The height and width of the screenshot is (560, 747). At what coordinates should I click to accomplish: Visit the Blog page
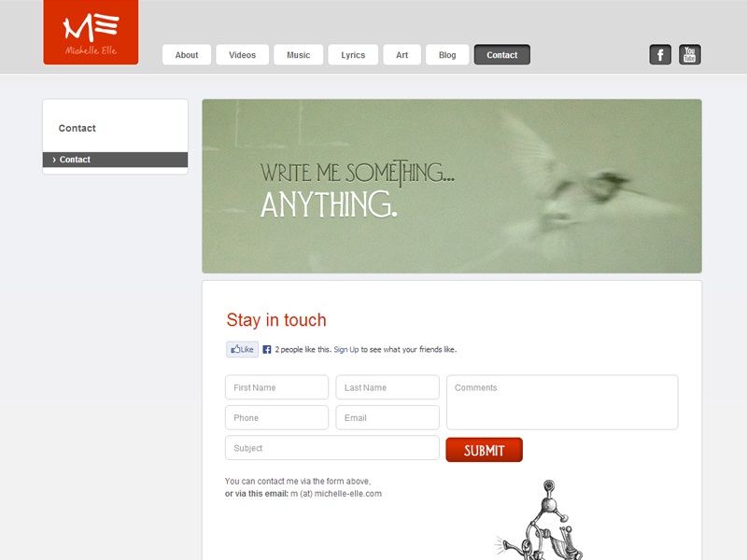pyautogui.click(x=447, y=55)
